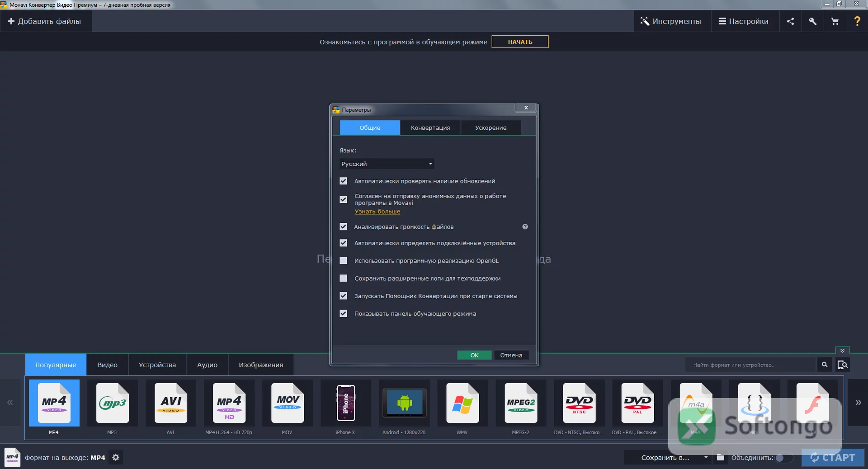Open the Устройства formats tab

(x=157, y=365)
